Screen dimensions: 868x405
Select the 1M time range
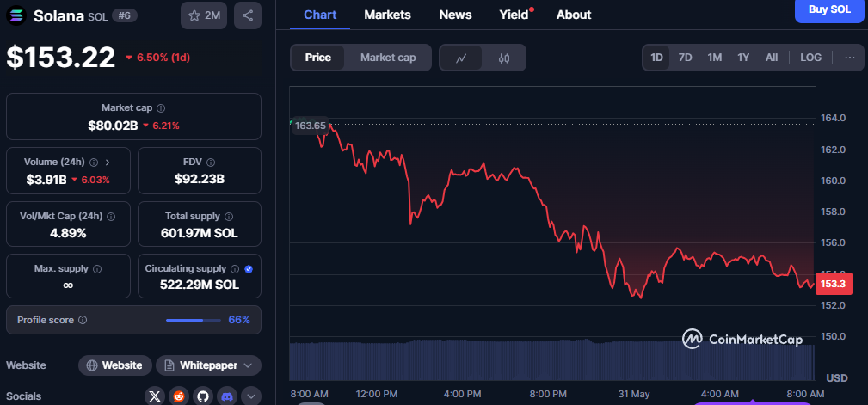pos(715,58)
